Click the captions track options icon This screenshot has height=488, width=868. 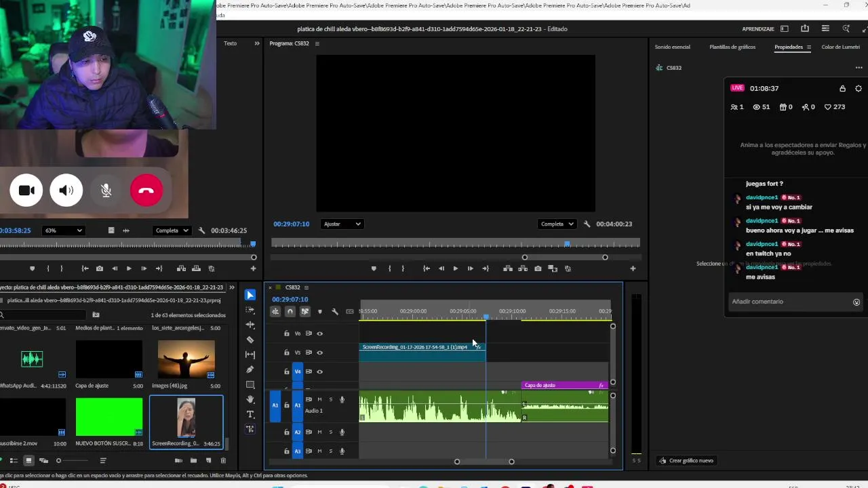(350, 312)
